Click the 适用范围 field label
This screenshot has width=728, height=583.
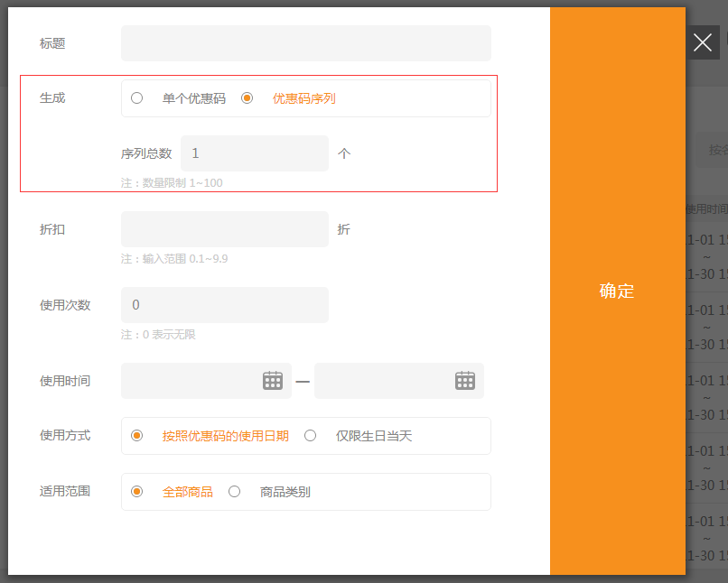(65, 492)
